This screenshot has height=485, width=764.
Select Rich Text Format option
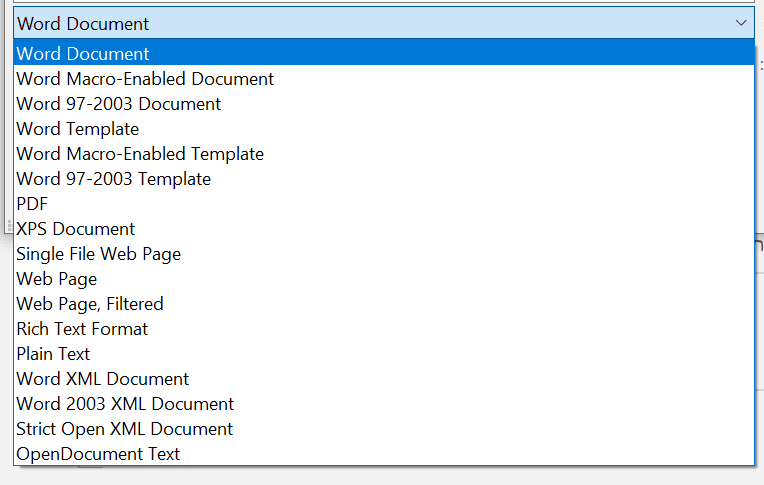click(82, 329)
